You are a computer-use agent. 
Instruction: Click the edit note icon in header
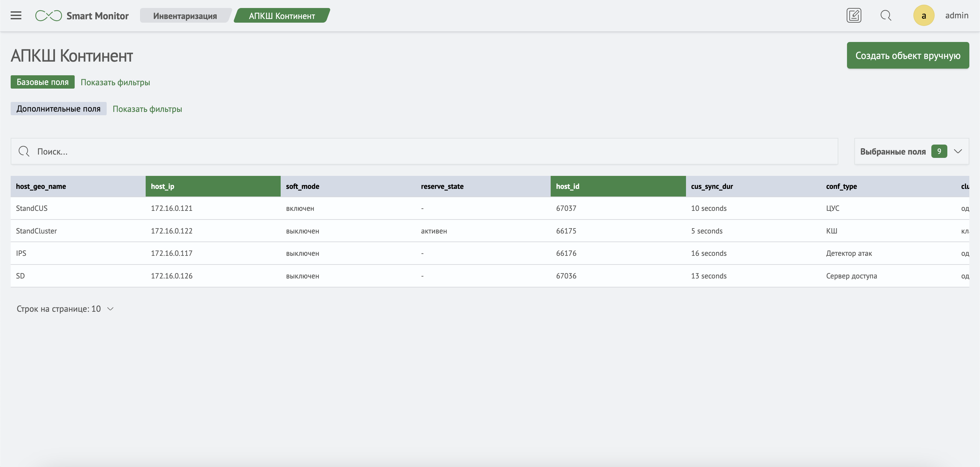pos(854,16)
